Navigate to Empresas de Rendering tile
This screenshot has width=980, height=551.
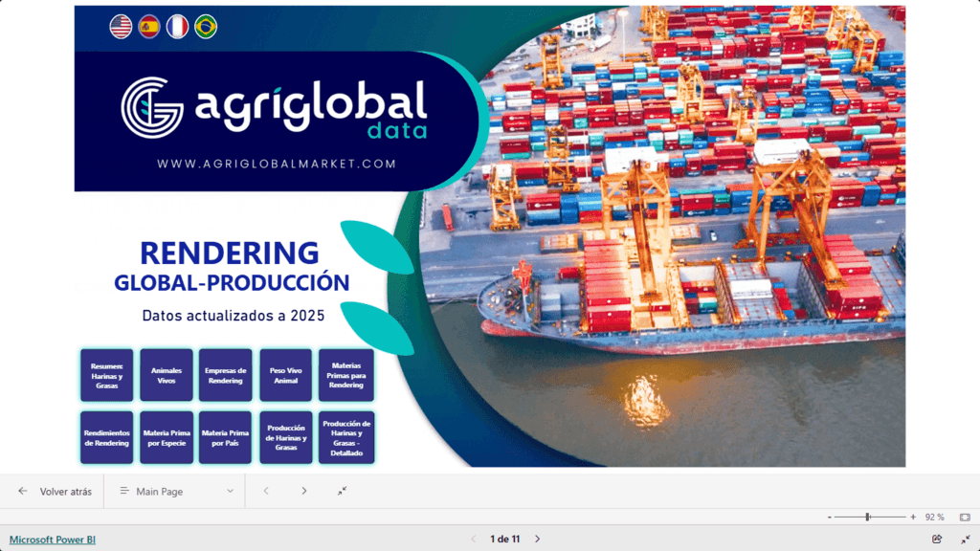pos(226,375)
